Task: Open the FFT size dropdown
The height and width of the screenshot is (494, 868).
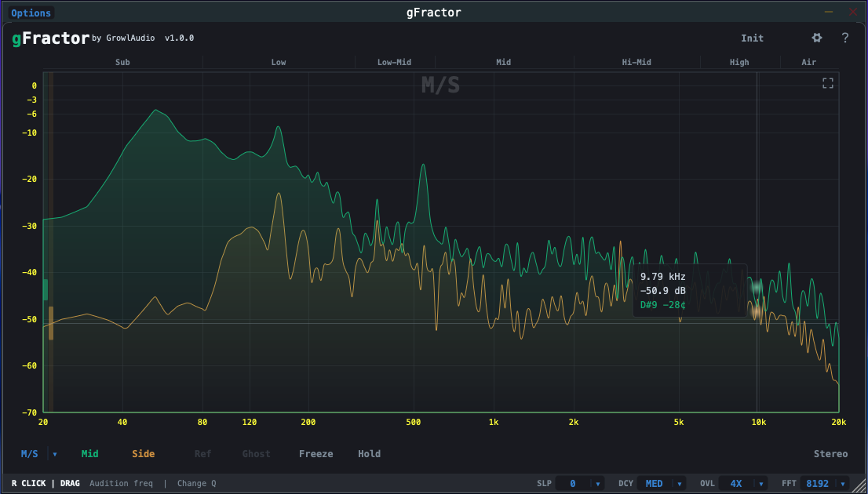Action: [825, 483]
